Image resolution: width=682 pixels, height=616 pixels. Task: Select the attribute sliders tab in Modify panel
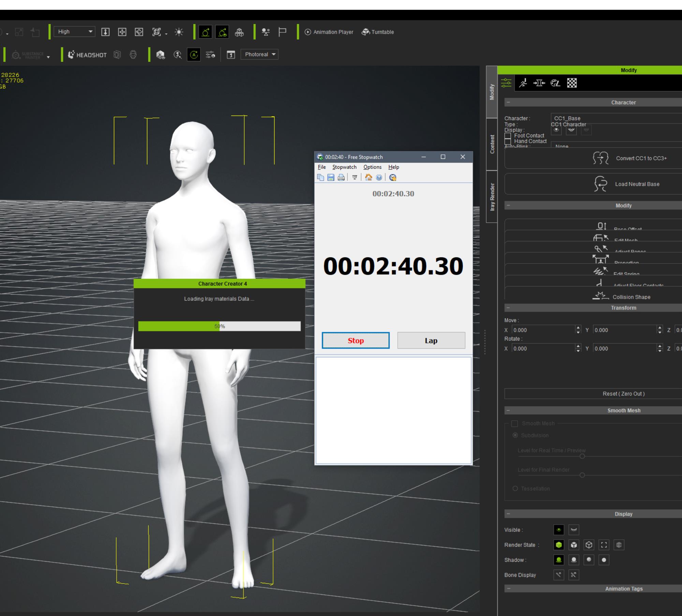click(506, 83)
